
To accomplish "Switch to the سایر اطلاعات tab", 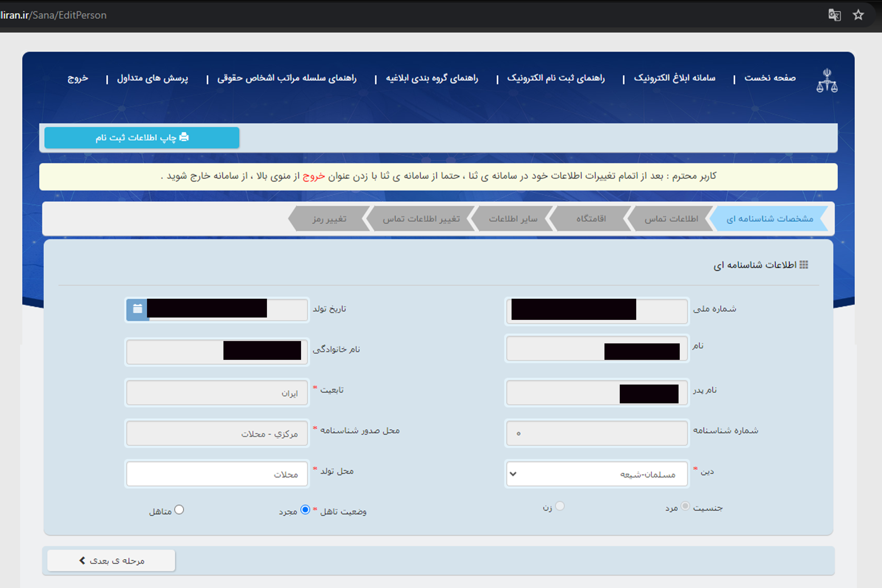I will 513,219.
